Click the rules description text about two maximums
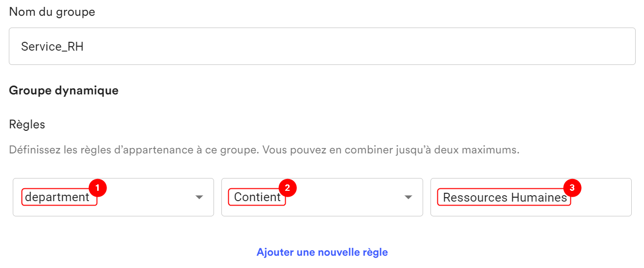Screen dimensions: 644x268 click(x=264, y=150)
